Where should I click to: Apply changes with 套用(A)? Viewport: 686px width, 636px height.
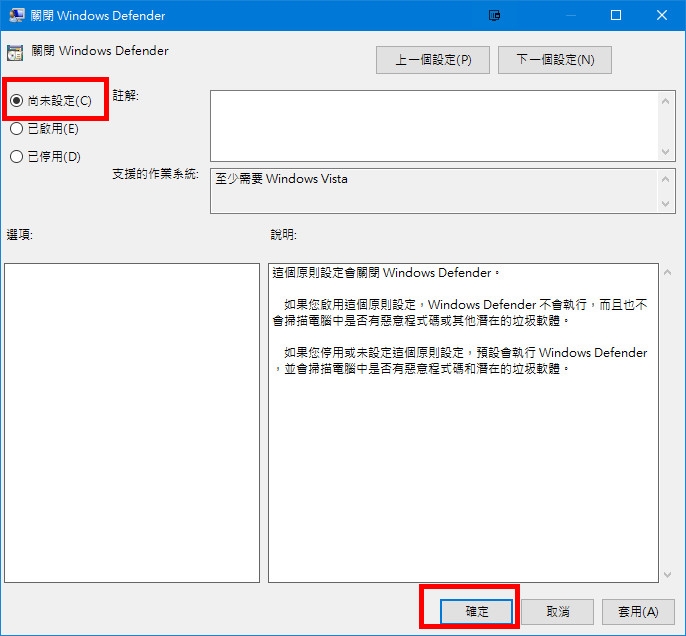638,611
